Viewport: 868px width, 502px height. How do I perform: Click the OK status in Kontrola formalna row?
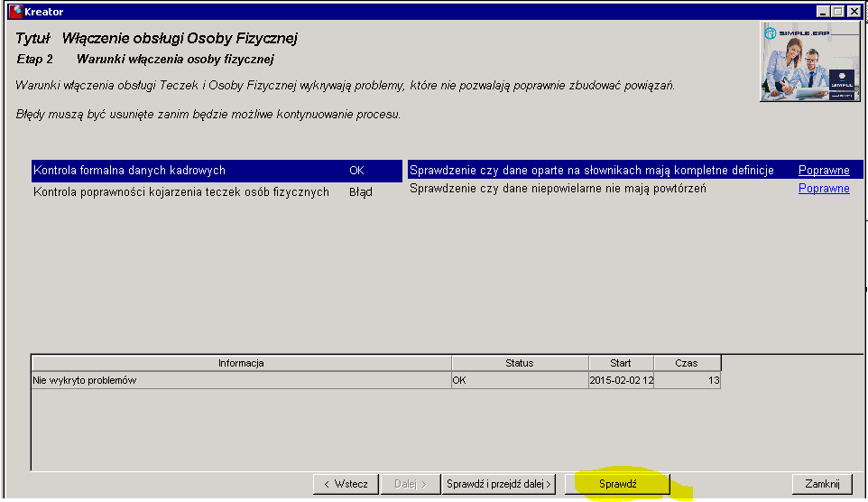coord(356,171)
